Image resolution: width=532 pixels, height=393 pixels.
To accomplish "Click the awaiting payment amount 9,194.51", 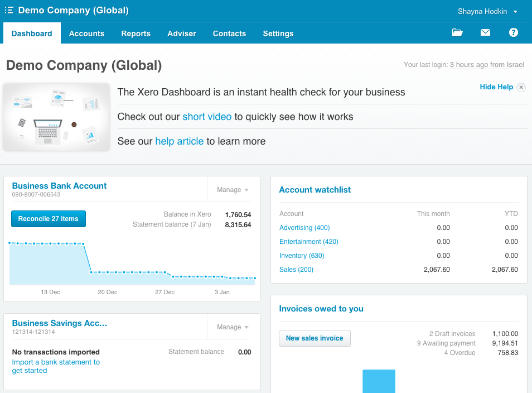I will (x=505, y=343).
